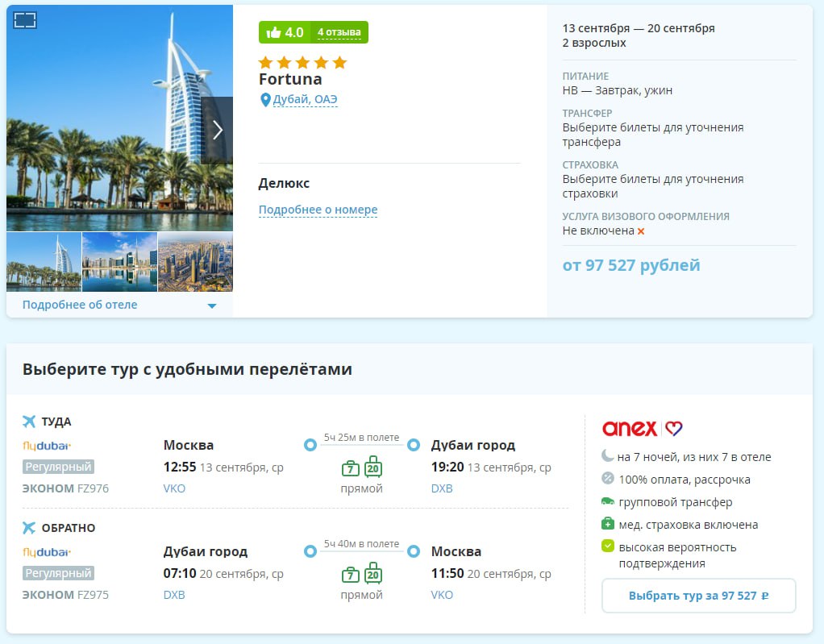Select the third aerial city thumbnail

[195, 262]
